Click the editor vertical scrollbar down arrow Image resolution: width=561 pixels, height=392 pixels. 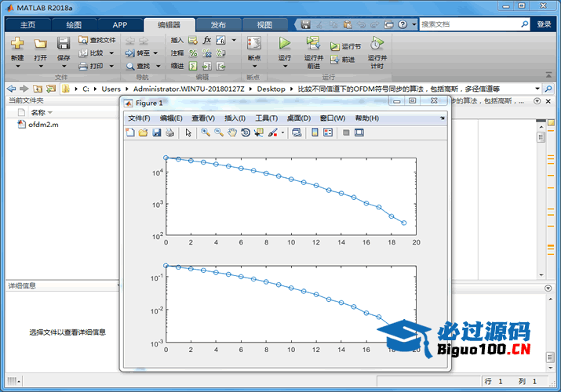click(541, 275)
